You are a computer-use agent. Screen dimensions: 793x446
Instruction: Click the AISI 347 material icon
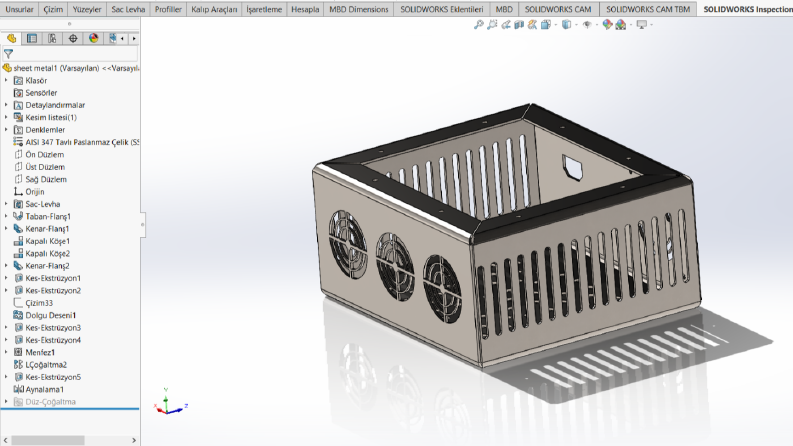pos(18,142)
